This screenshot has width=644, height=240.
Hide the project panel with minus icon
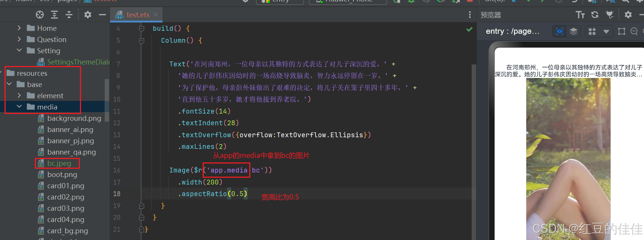(102, 15)
